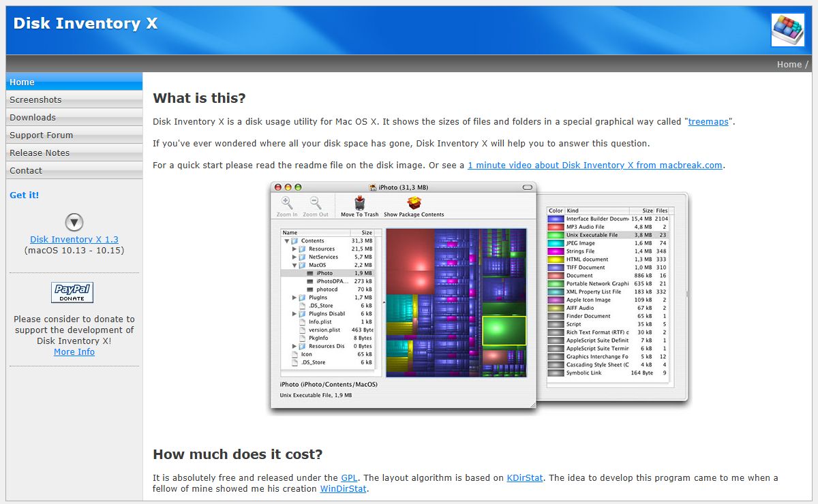Click the Color column header
The width and height of the screenshot is (818, 504).
point(556,210)
